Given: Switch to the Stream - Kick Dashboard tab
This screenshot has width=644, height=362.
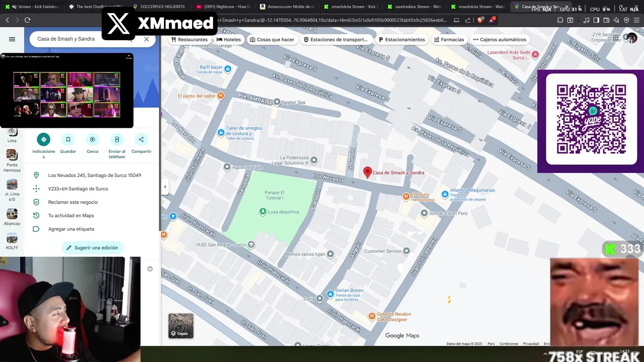Looking at the screenshot, I should point(32,7).
